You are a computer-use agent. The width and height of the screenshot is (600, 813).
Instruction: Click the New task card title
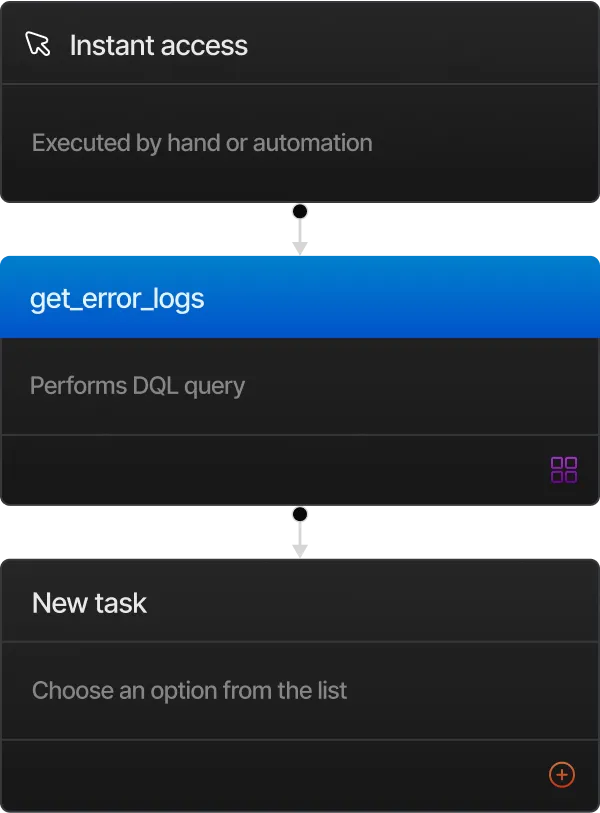pyautogui.click(x=90, y=602)
